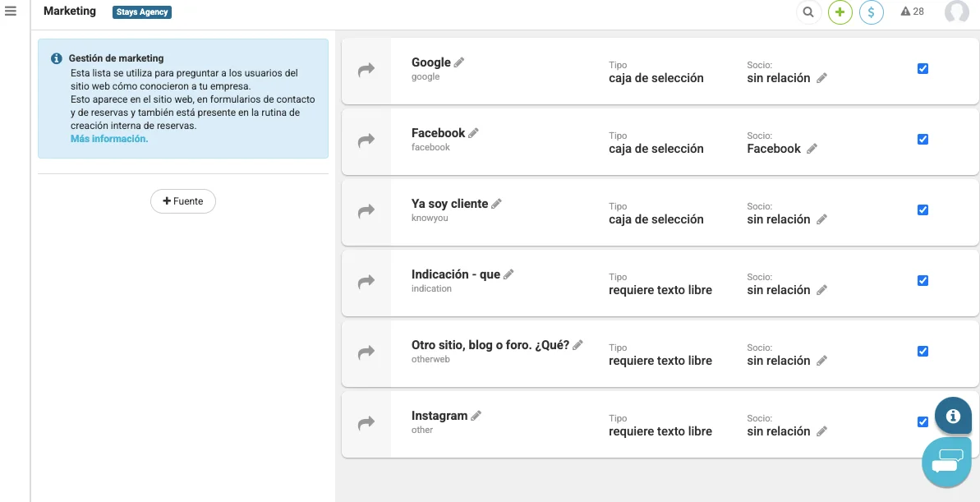
Task: Open the hamburger sidebar menu
Action: pos(11,12)
